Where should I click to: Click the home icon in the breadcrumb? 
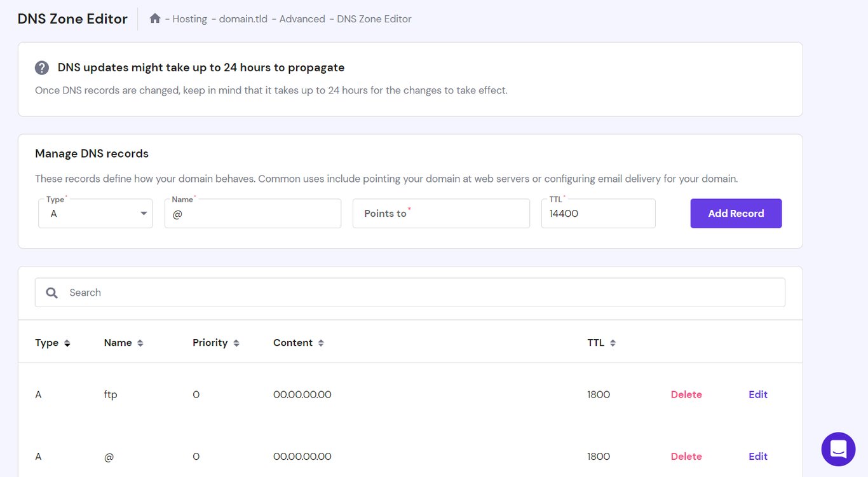coord(154,18)
